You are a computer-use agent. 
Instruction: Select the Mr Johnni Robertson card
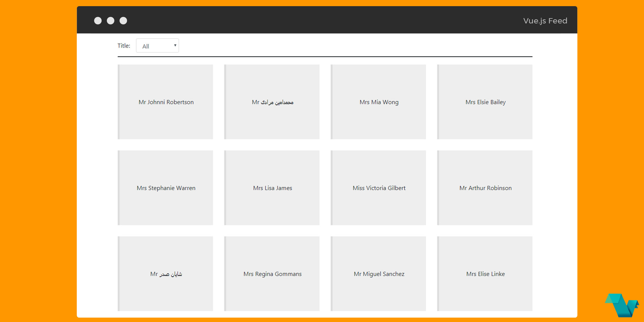pyautogui.click(x=165, y=102)
